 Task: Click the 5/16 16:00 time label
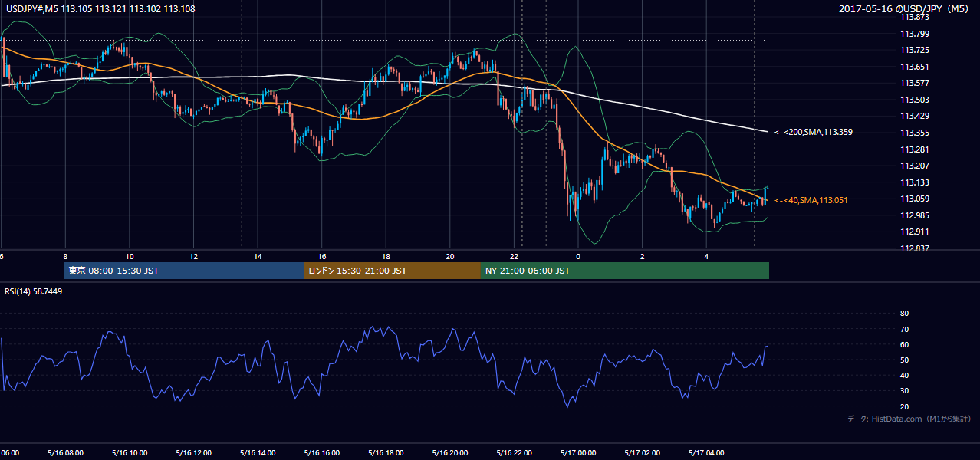(x=322, y=453)
